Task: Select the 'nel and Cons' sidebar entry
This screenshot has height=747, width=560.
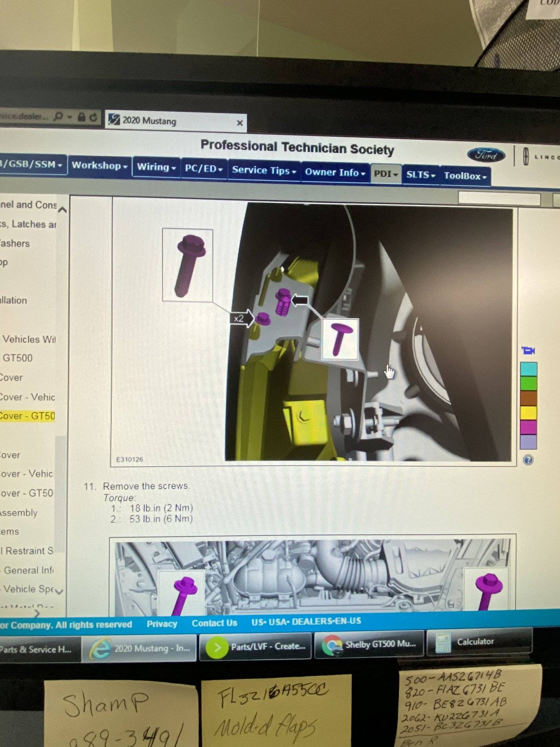Action: point(28,204)
